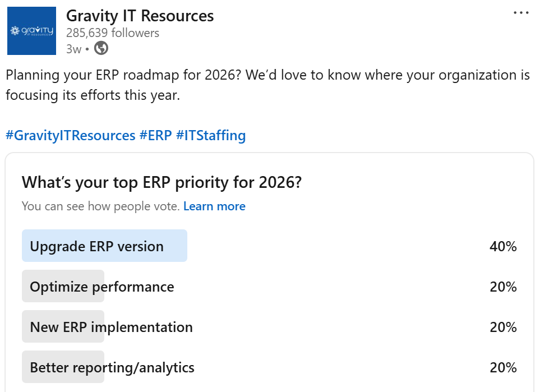Image resolution: width=544 pixels, height=392 pixels.
Task: Click the globe public visibility icon
Action: pos(102,48)
